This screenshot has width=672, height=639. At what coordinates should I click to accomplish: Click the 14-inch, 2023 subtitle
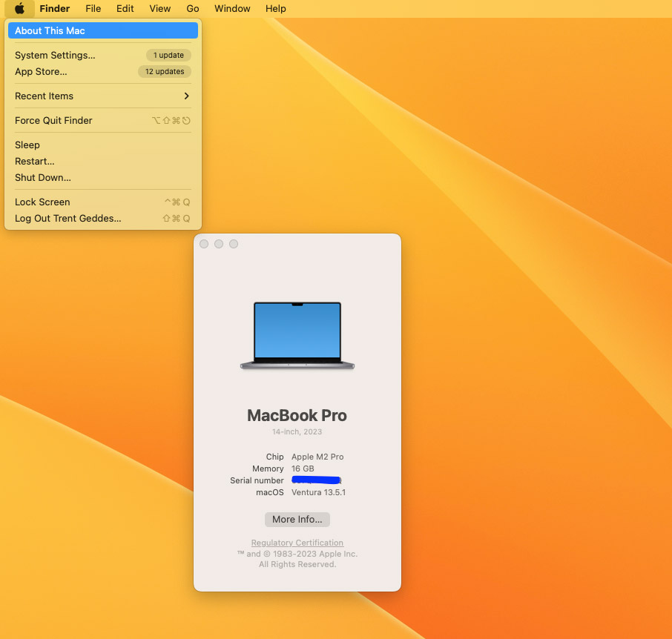click(x=297, y=431)
